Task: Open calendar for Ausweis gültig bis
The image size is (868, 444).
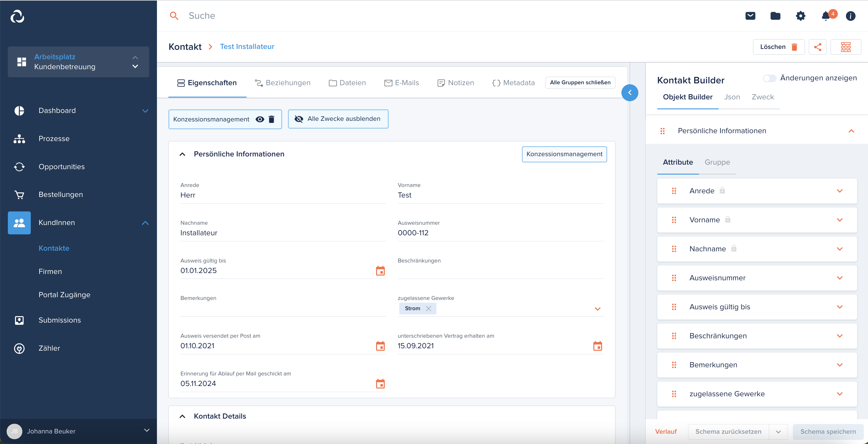Action: pyautogui.click(x=380, y=271)
